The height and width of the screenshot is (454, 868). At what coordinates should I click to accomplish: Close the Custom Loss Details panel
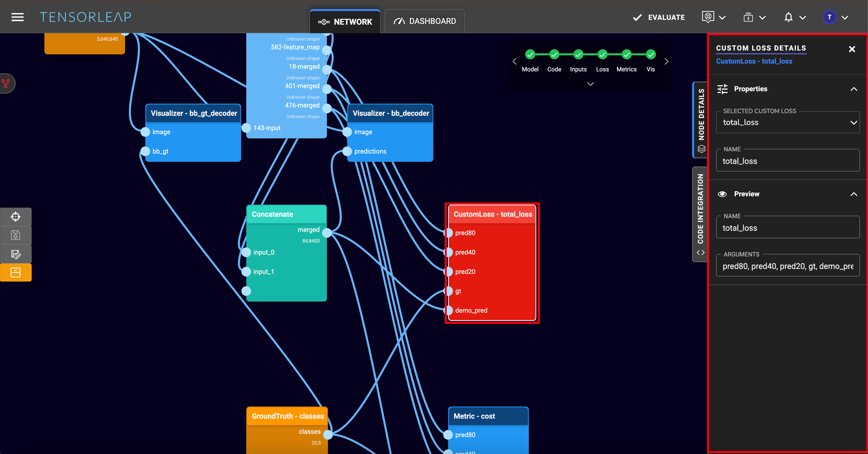click(852, 49)
